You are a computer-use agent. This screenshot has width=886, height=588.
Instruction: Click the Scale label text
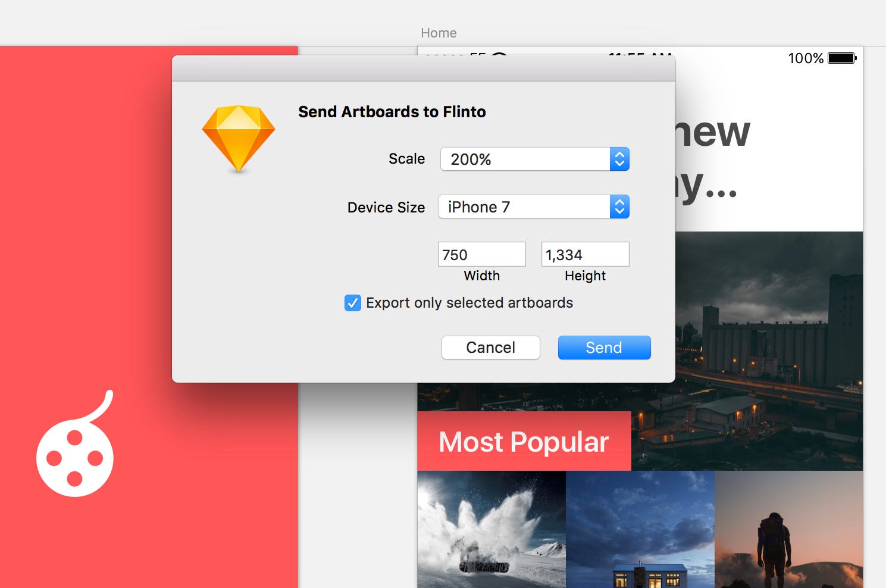click(x=407, y=159)
